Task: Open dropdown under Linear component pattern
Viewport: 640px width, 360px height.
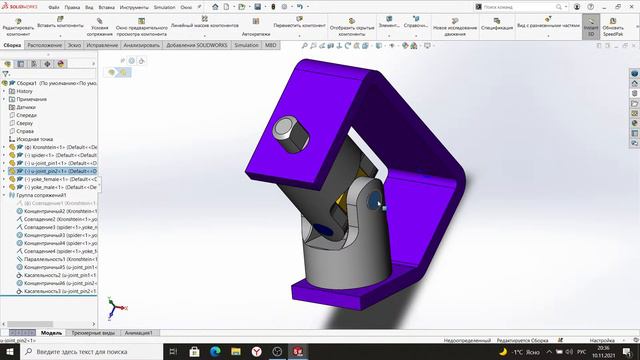Action: (x=204, y=36)
